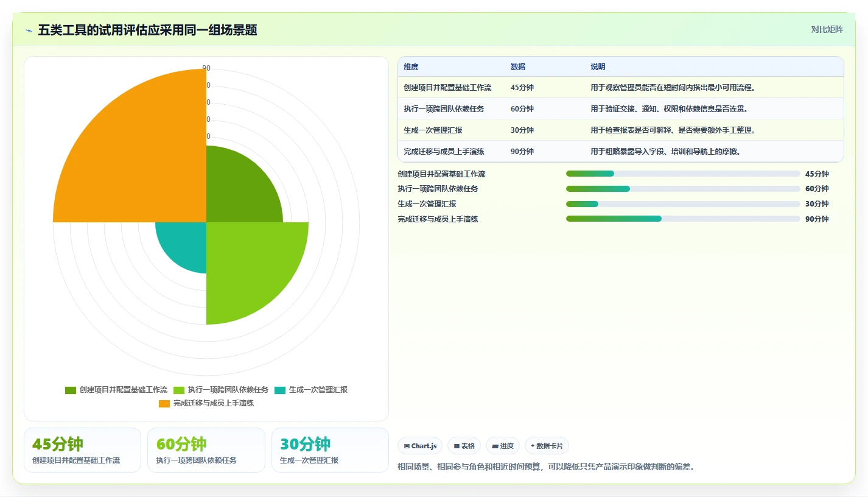The width and height of the screenshot is (868, 497).
Task: Click the teal legend color box
Action: click(280, 390)
